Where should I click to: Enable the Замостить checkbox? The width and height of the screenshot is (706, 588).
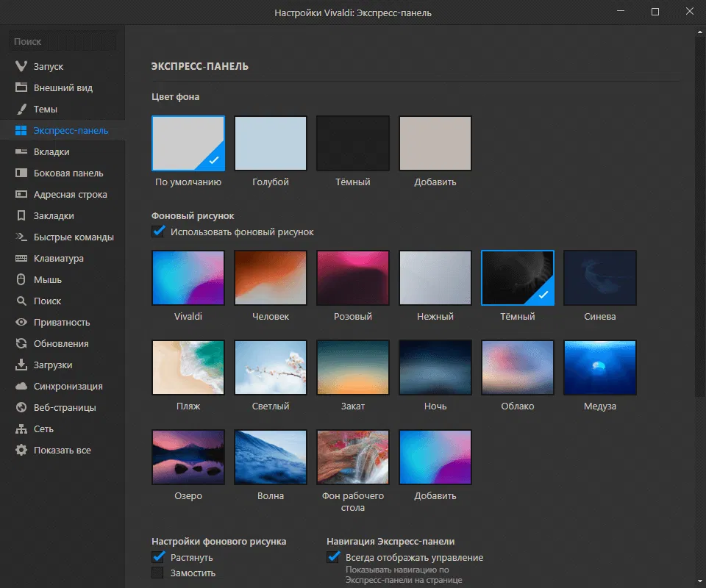point(158,573)
